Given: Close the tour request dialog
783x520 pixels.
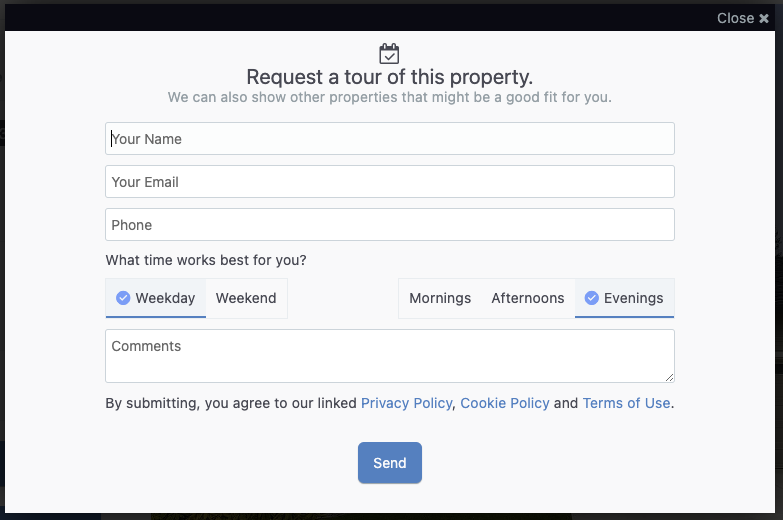Looking at the screenshot, I should [743, 18].
